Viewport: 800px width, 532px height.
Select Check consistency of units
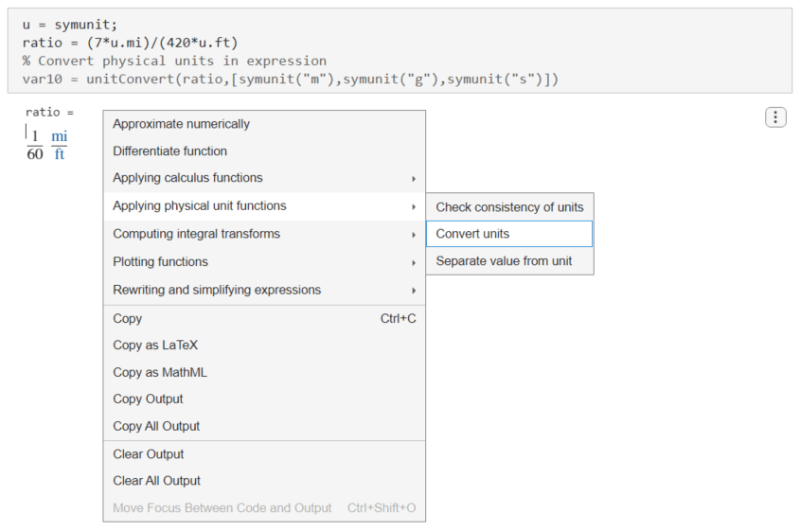coord(509,207)
